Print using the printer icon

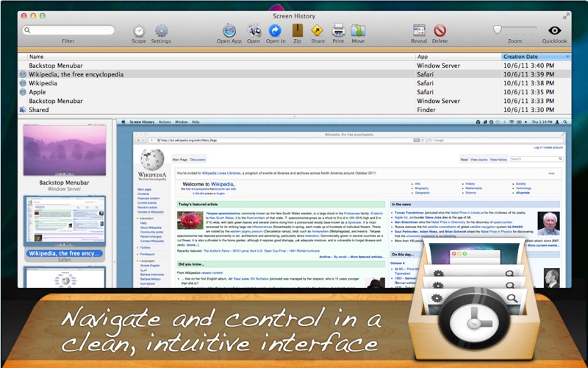click(338, 30)
